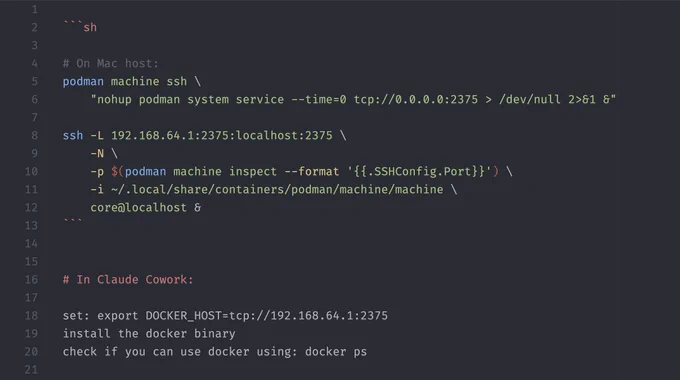Click the 'ssh' command on line 8

pos(73,135)
